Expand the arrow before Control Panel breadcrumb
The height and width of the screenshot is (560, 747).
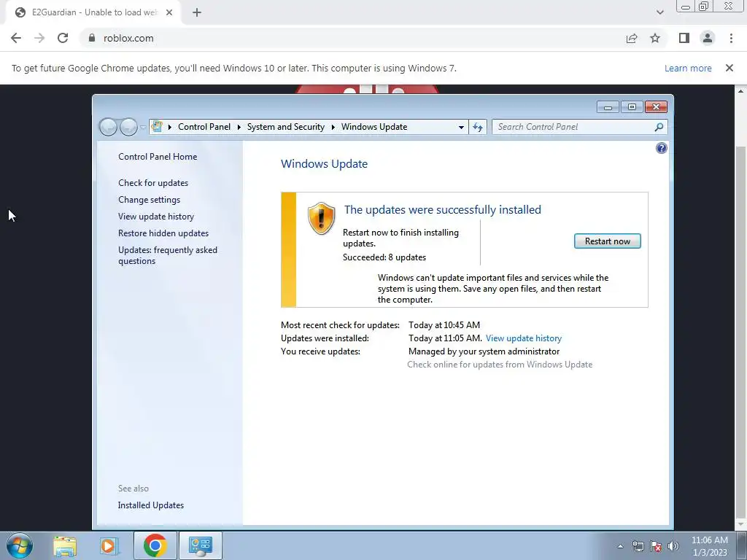click(169, 127)
